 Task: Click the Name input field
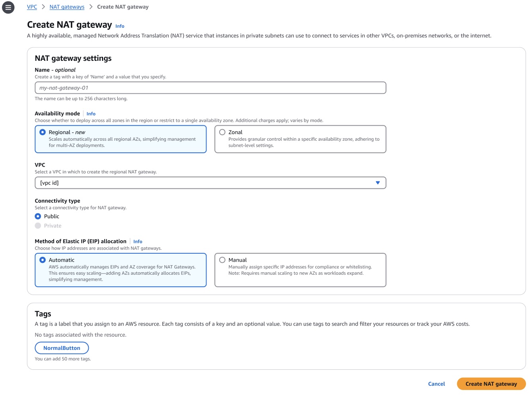coord(210,88)
